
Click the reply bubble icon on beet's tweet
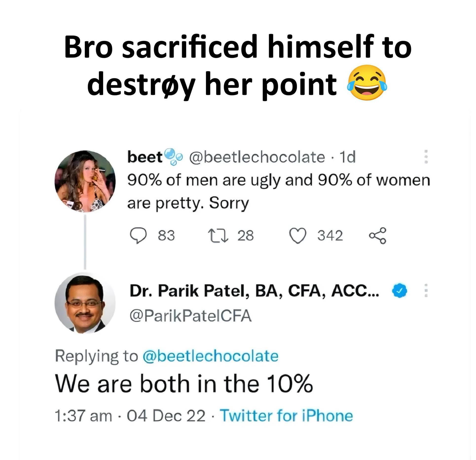coord(138,236)
